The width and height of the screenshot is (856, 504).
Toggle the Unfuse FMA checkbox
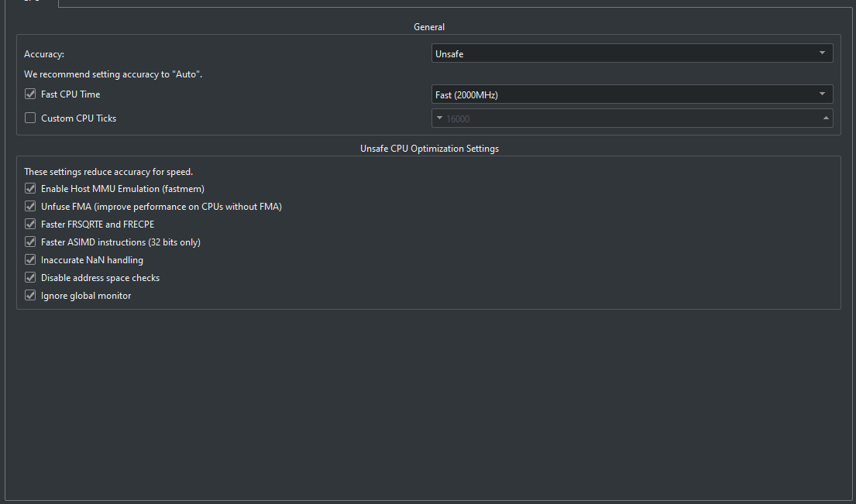click(30, 206)
